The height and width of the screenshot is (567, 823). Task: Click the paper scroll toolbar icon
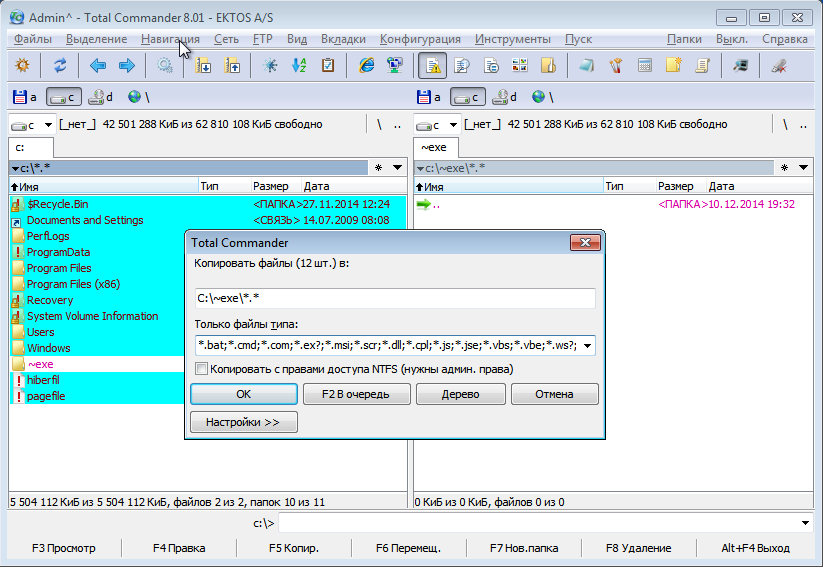(x=702, y=66)
